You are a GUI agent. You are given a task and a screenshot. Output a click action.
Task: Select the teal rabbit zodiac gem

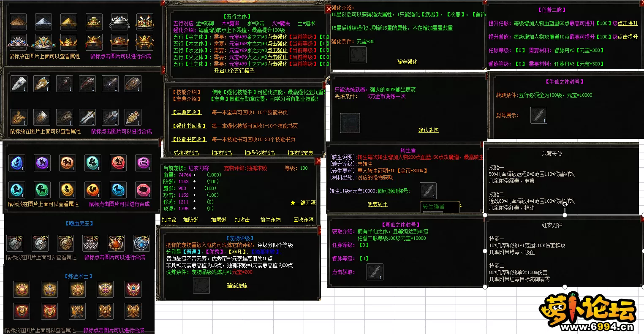(x=93, y=163)
